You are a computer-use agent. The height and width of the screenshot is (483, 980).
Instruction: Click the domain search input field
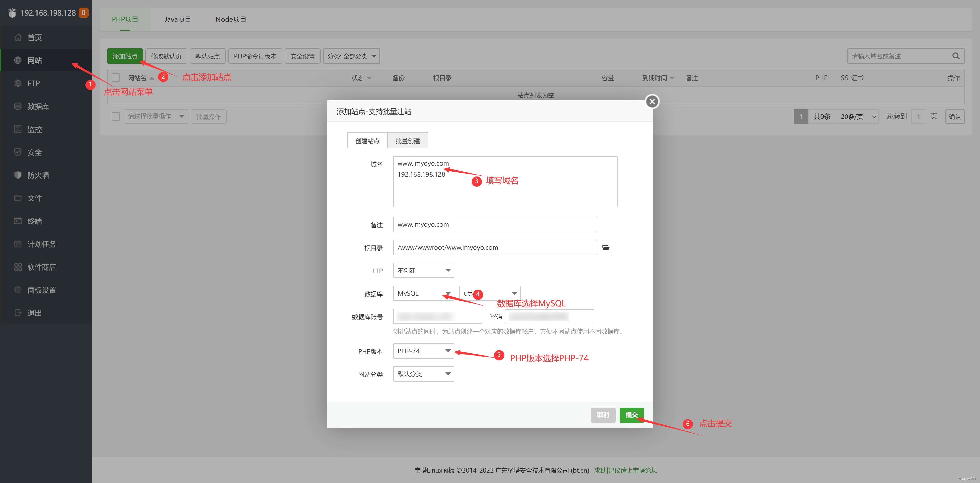(x=900, y=56)
